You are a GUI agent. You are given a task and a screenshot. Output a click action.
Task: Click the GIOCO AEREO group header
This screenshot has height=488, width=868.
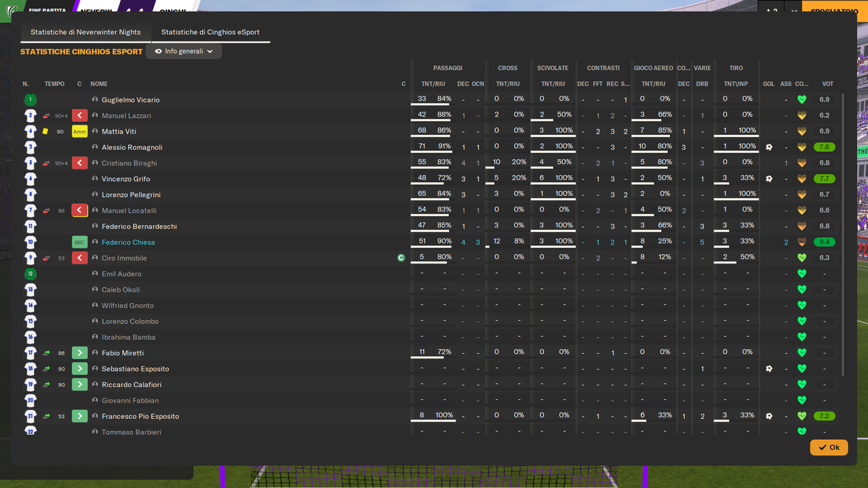coord(654,68)
